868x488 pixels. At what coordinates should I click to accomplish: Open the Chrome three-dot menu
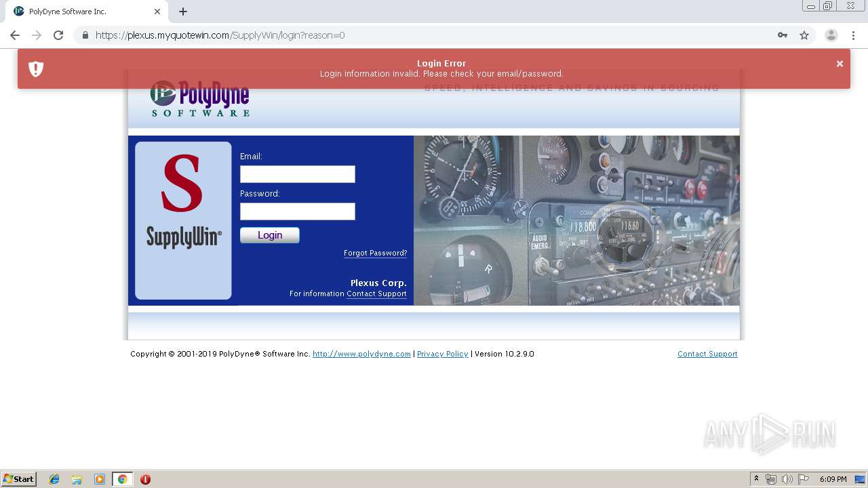tap(854, 35)
